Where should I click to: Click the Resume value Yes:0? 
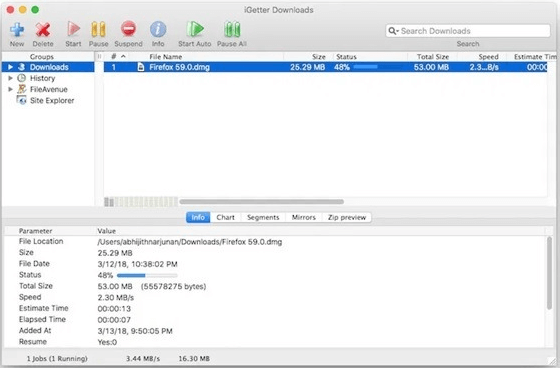(x=107, y=342)
